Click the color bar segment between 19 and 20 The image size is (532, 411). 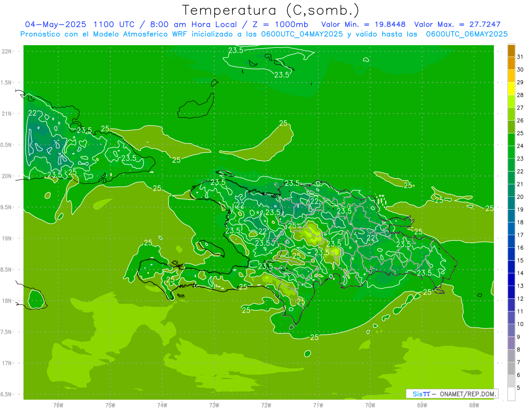click(x=511, y=203)
